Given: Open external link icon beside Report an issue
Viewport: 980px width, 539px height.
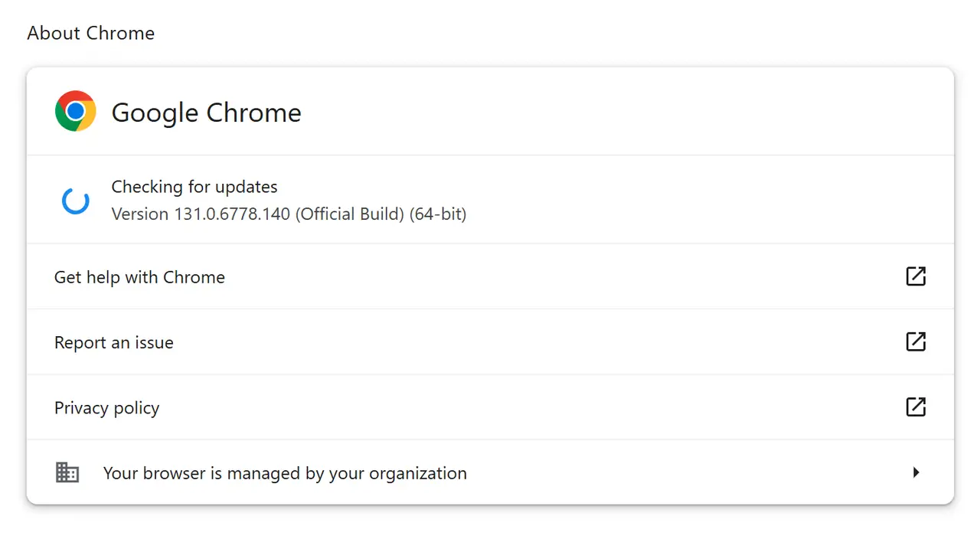Looking at the screenshot, I should 916,341.
